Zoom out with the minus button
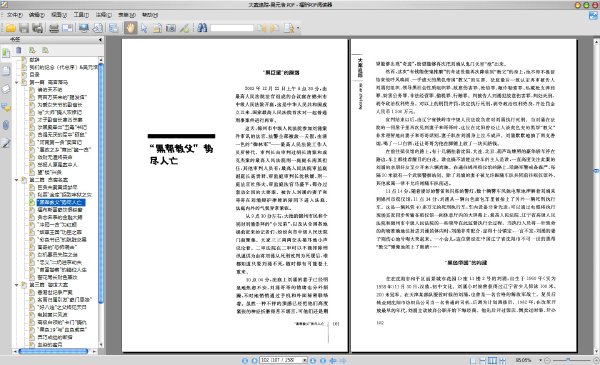The height and width of the screenshot is (365, 600). (x=548, y=360)
